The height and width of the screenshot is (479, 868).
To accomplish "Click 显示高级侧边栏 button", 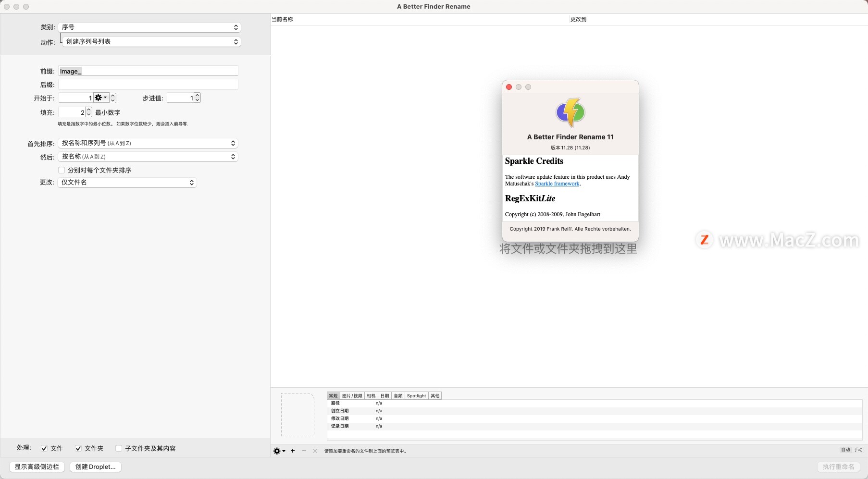I will [37, 467].
